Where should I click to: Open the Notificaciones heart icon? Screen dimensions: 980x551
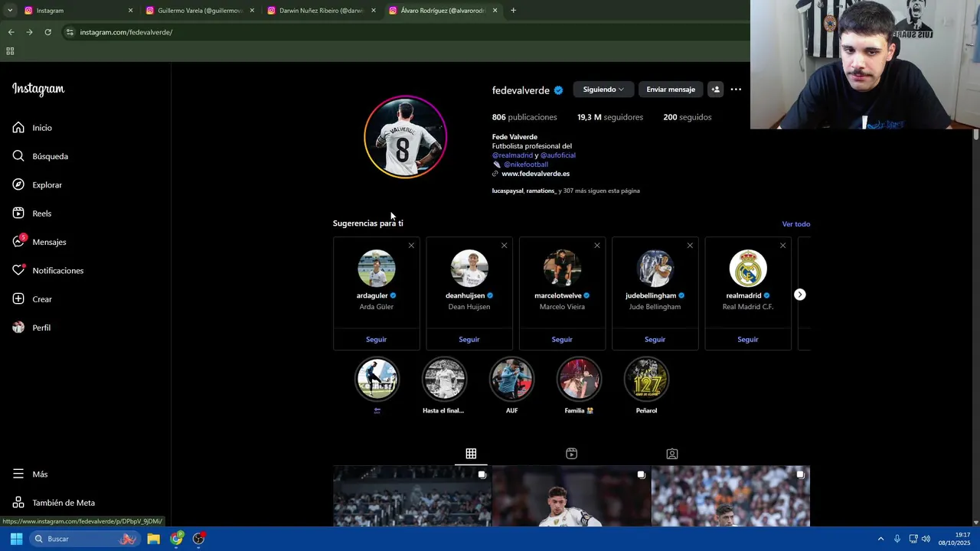[x=18, y=270]
